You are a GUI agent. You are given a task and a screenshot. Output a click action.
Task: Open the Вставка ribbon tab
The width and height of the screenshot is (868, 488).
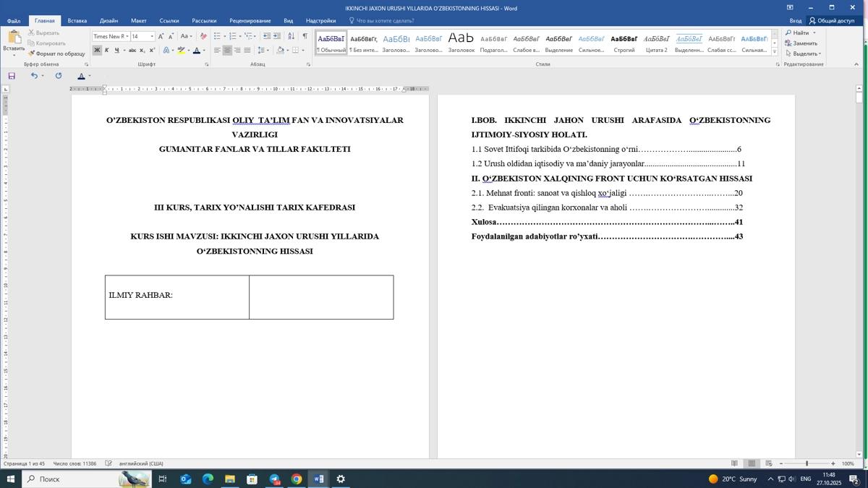(77, 21)
